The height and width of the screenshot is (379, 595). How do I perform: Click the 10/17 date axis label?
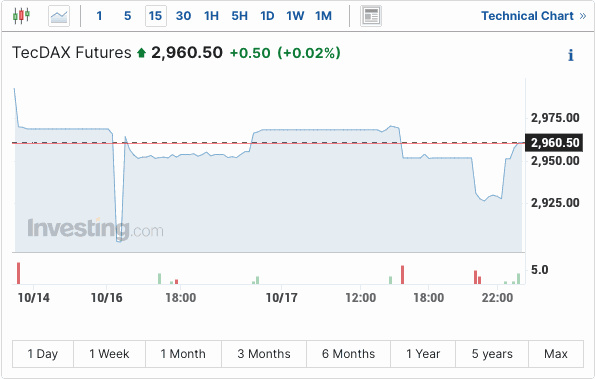pyautogui.click(x=281, y=298)
